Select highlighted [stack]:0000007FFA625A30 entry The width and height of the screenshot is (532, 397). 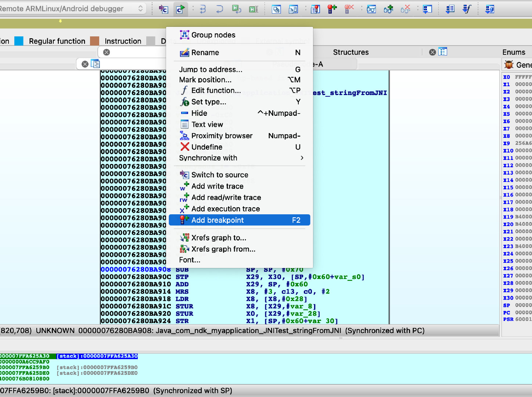click(x=97, y=356)
